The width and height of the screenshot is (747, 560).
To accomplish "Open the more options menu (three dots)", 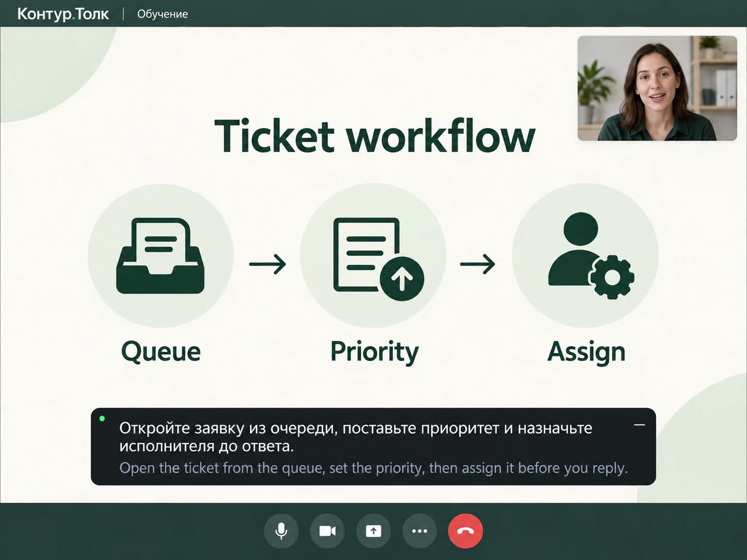I will [x=419, y=531].
